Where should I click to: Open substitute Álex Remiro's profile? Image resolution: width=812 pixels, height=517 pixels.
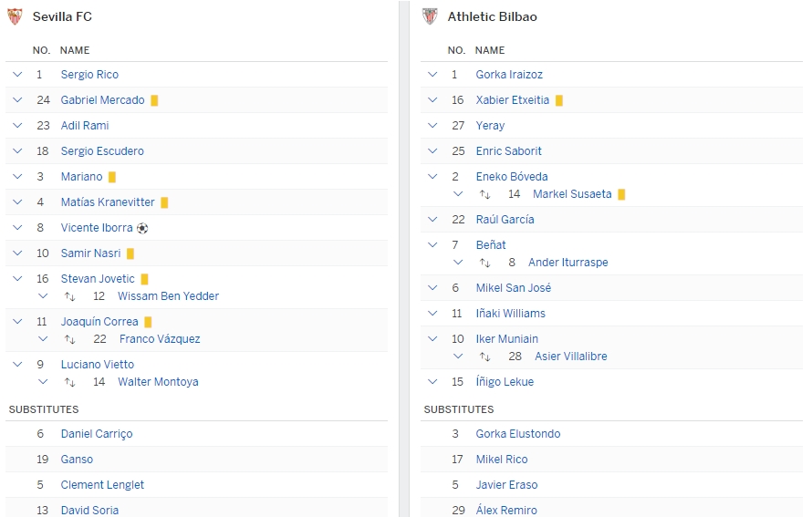pos(506,511)
